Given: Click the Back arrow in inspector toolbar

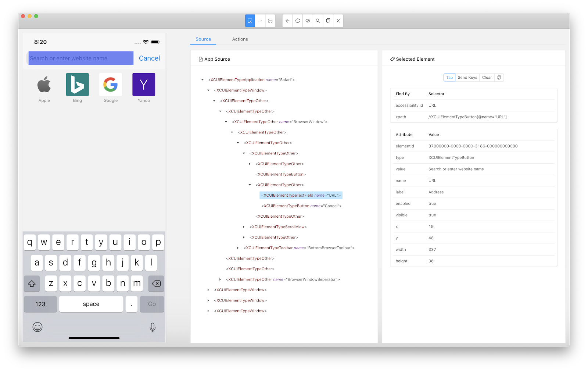Looking at the screenshot, I should (287, 21).
